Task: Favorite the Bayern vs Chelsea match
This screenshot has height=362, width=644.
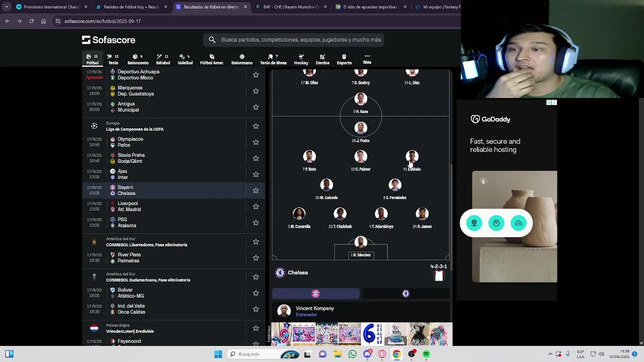Action: pos(256,191)
